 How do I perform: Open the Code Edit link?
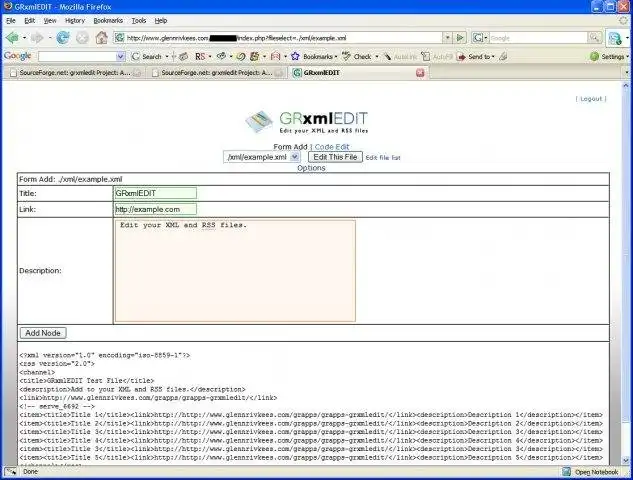332,147
